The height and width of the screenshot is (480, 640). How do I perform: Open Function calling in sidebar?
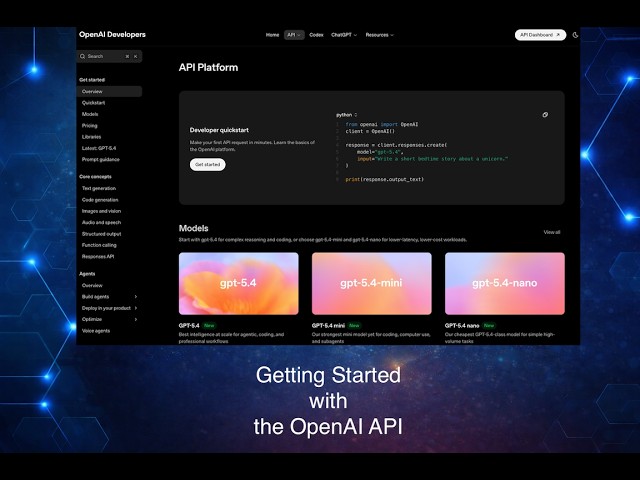point(99,245)
